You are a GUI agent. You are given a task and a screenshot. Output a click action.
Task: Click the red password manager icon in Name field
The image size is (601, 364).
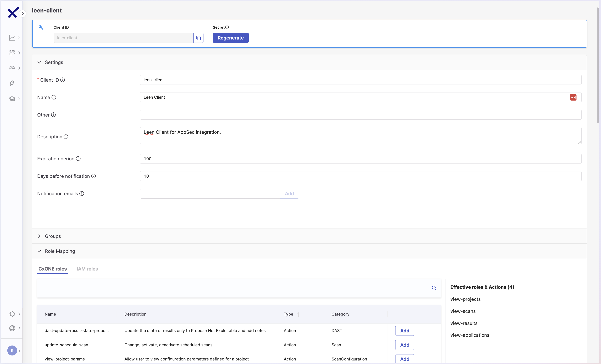click(x=573, y=97)
